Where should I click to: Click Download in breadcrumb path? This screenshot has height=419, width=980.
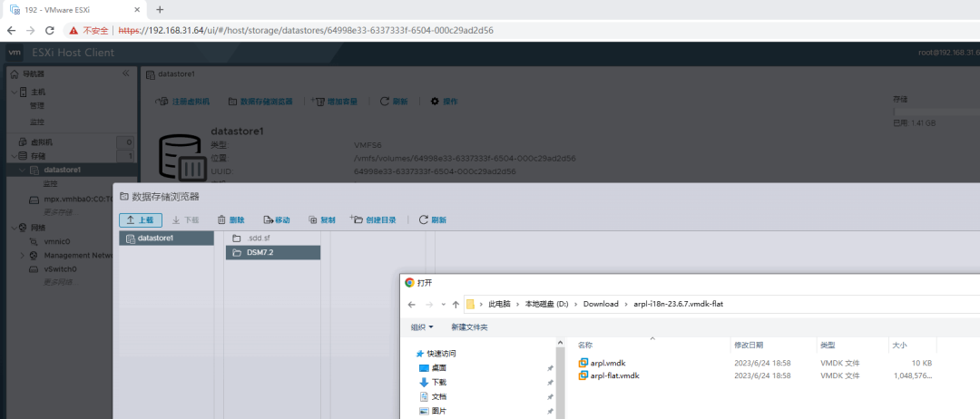(601, 304)
